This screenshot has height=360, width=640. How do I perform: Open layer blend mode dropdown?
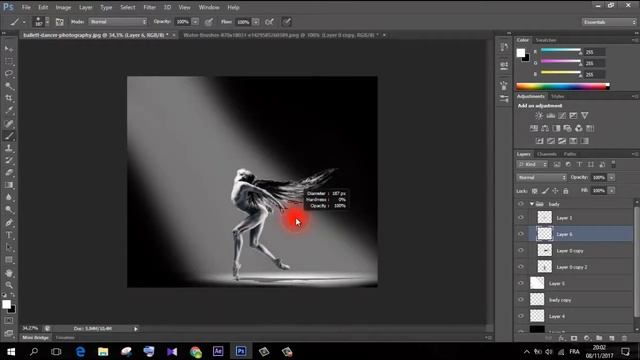coord(542,178)
